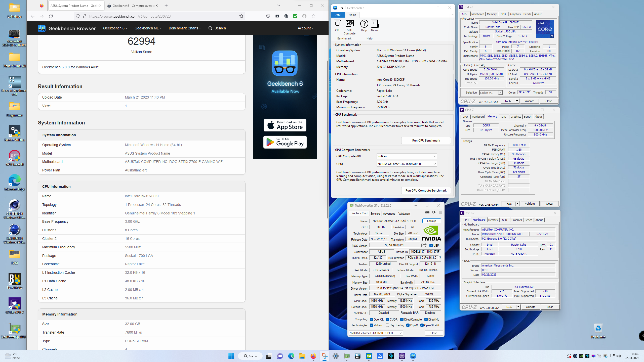
Task: Open the Firefox extensions puzzle icon
Action: click(313, 16)
